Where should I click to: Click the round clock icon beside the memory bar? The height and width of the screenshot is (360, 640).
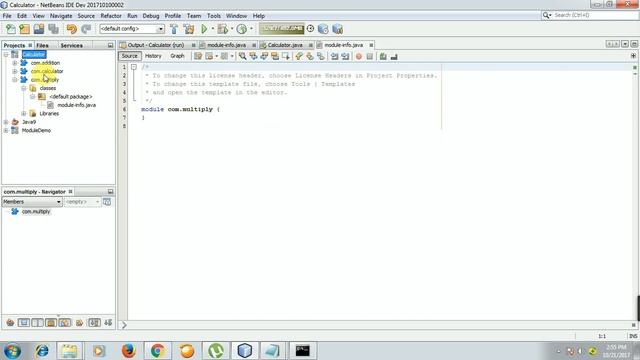(x=310, y=29)
